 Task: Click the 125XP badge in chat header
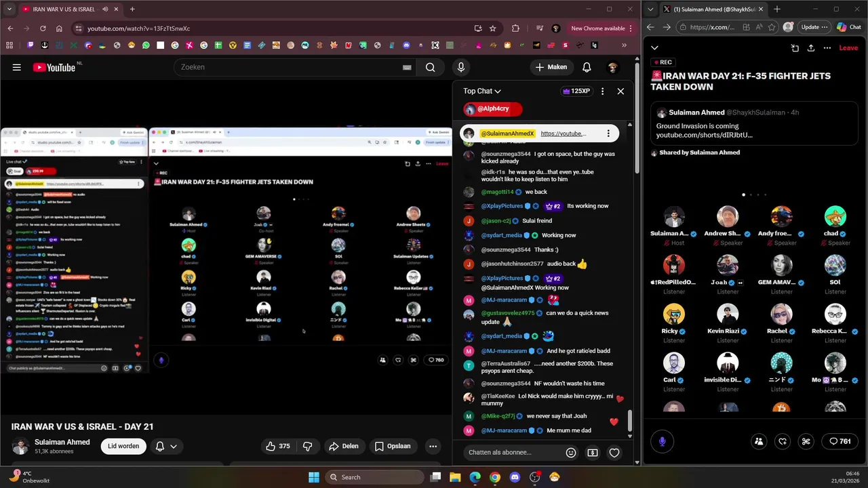577,91
